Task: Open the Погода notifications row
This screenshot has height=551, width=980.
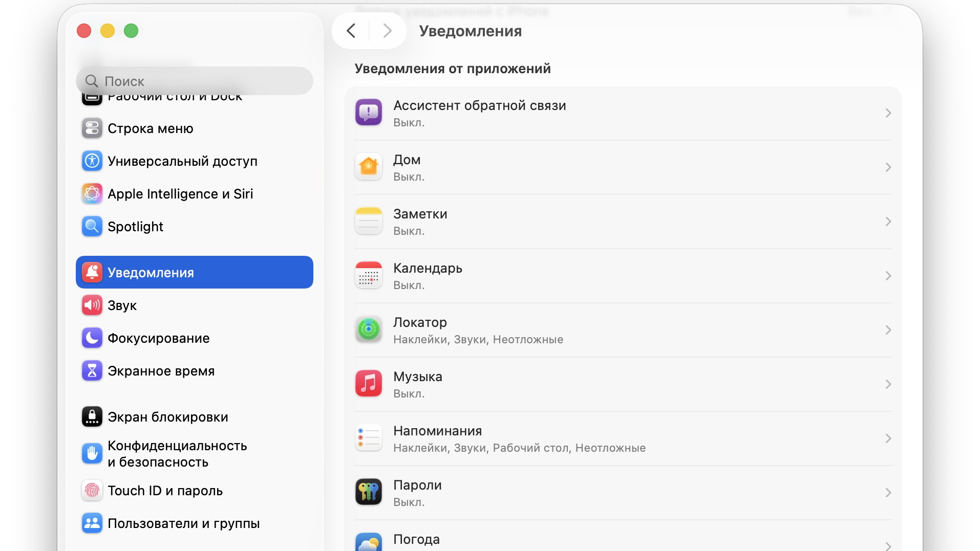Action: [x=623, y=536]
